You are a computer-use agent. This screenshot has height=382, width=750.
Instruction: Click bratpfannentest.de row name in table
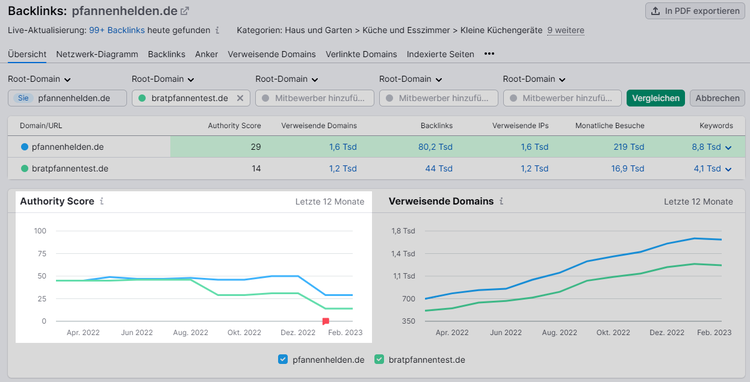70,168
